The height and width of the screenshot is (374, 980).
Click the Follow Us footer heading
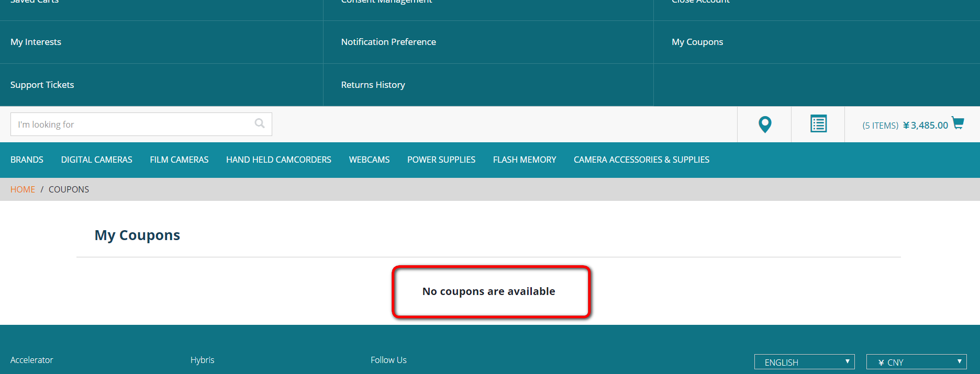click(x=388, y=360)
